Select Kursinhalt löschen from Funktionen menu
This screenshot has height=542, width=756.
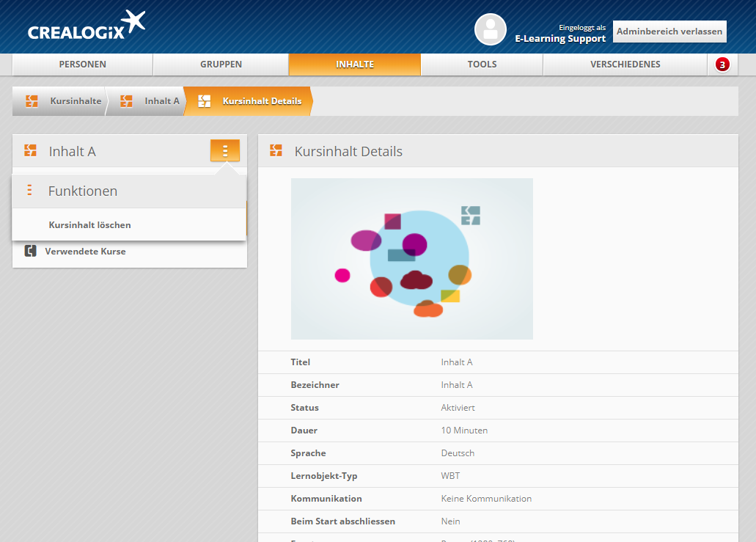pos(89,224)
